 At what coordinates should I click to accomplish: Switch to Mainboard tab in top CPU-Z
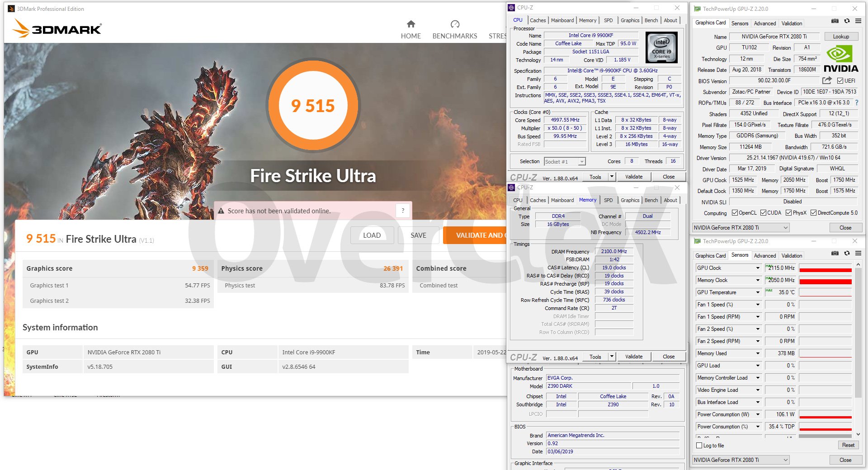(562, 20)
